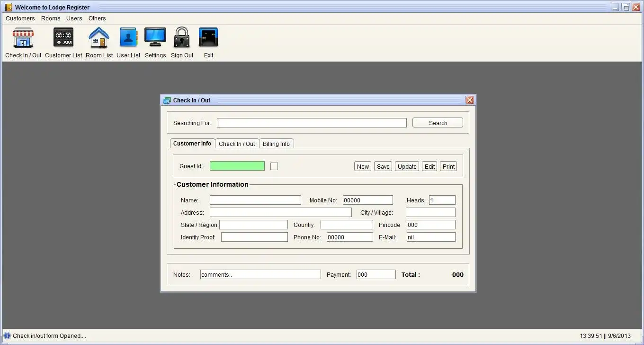The height and width of the screenshot is (345, 644).
Task: Click the Edit button
Action: 429,166
